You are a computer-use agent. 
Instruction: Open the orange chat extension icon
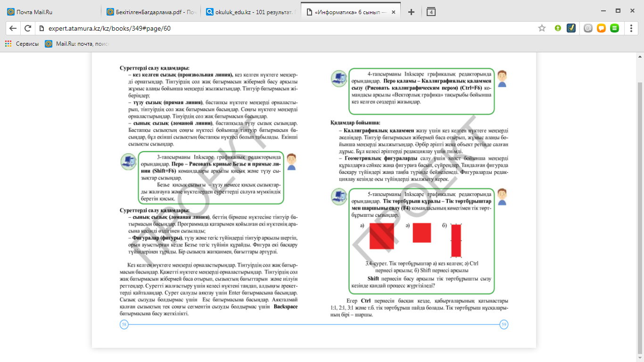tap(601, 28)
